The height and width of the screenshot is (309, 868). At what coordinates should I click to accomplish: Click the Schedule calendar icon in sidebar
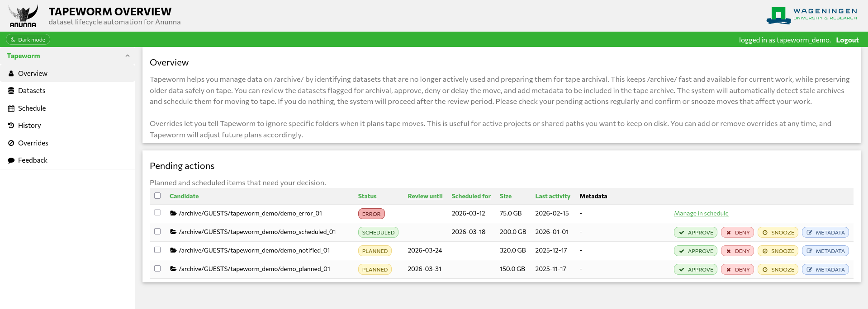11,108
